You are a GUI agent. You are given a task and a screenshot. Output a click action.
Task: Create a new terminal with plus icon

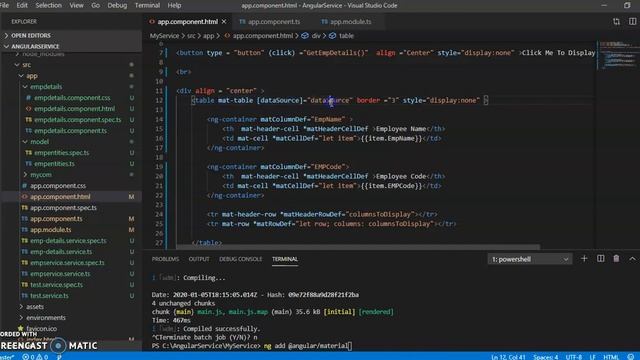click(584, 259)
